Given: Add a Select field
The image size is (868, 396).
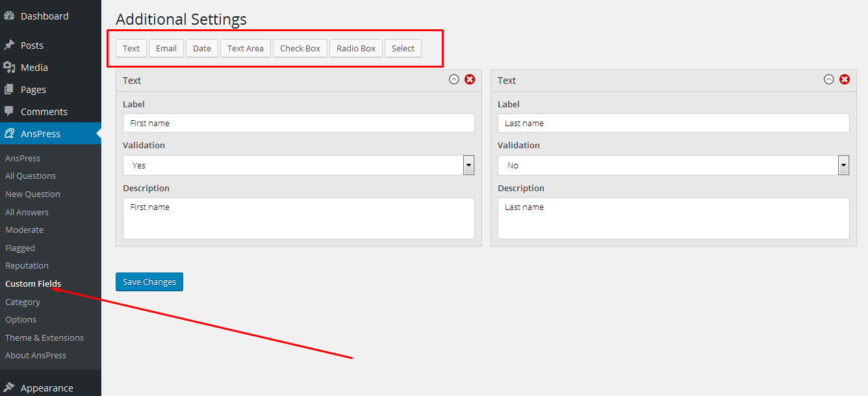Looking at the screenshot, I should [x=403, y=48].
